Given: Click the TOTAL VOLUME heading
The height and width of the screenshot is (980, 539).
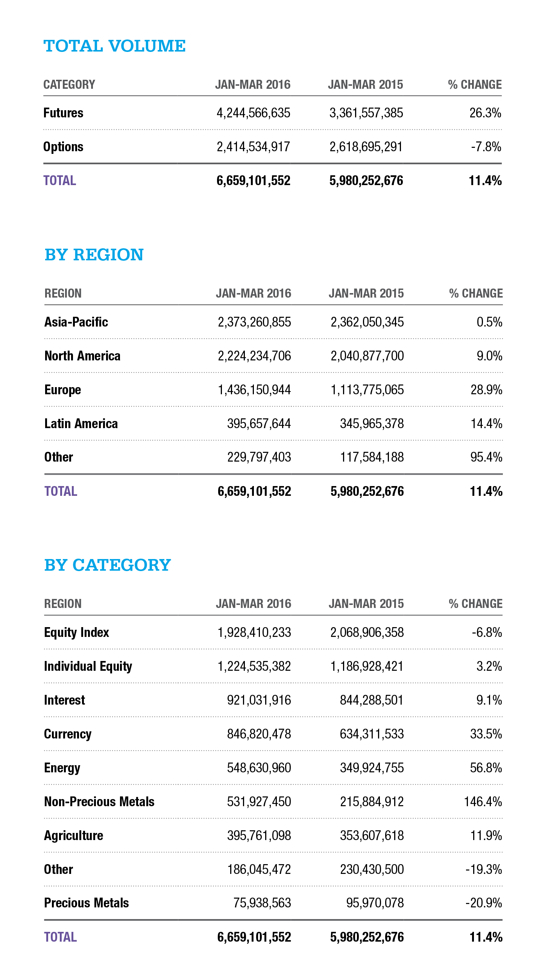Looking at the screenshot, I should point(114,46).
